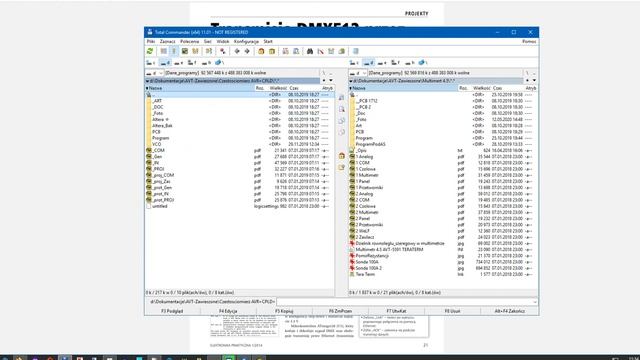Click the Pack files toolbar icon

click(x=261, y=51)
